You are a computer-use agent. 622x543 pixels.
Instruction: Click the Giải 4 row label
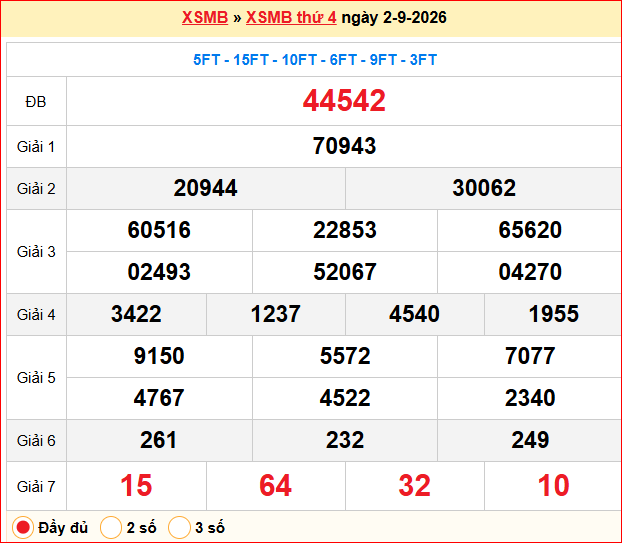[x=36, y=315]
